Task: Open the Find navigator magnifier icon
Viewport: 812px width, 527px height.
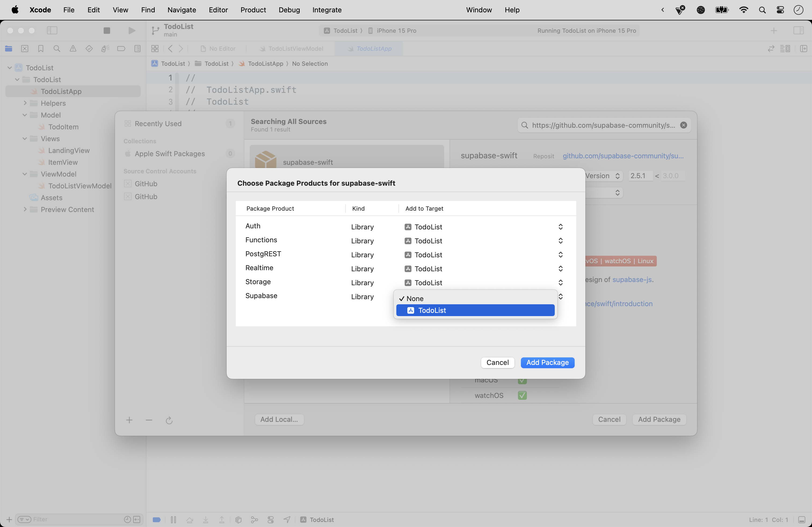Action: (57, 49)
